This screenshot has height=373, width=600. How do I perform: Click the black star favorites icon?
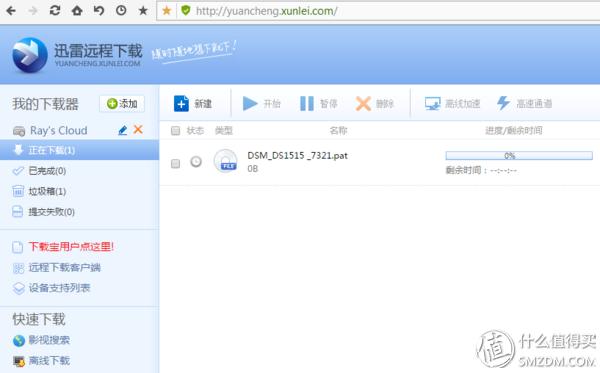coord(143,11)
